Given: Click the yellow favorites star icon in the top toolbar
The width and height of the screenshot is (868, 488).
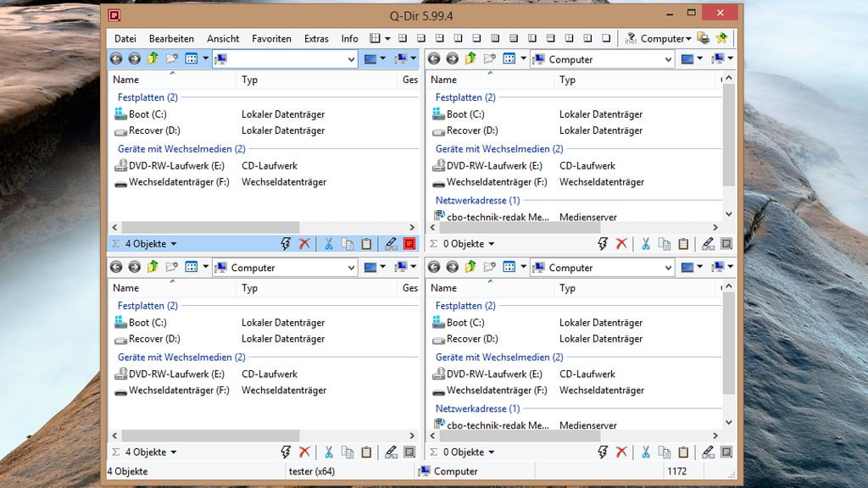Looking at the screenshot, I should [x=723, y=38].
